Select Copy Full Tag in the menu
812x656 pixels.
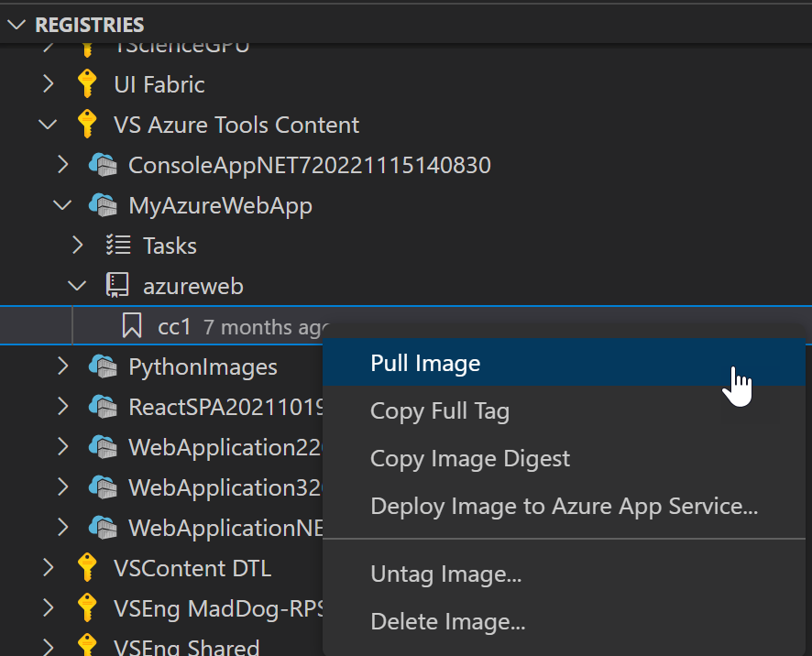pyautogui.click(x=440, y=410)
